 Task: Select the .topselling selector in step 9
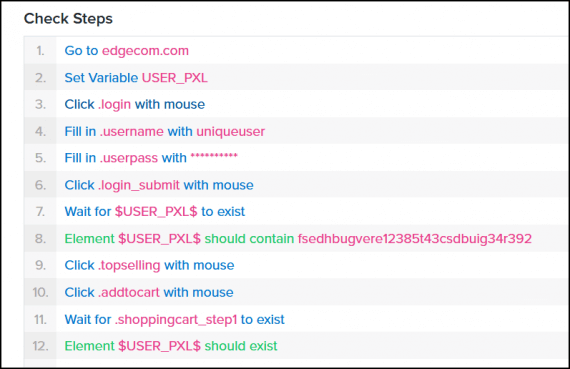[x=129, y=265]
